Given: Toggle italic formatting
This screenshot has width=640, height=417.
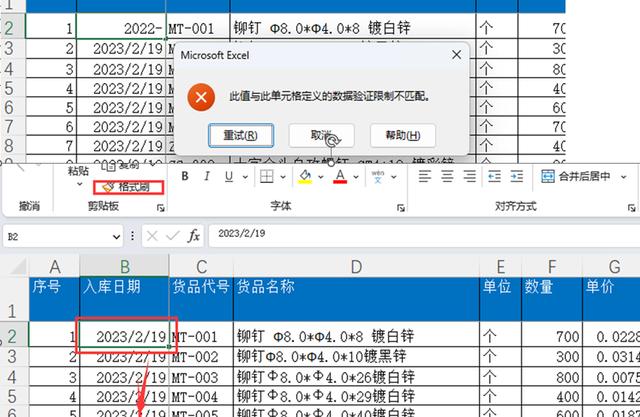Looking at the screenshot, I should (207, 176).
